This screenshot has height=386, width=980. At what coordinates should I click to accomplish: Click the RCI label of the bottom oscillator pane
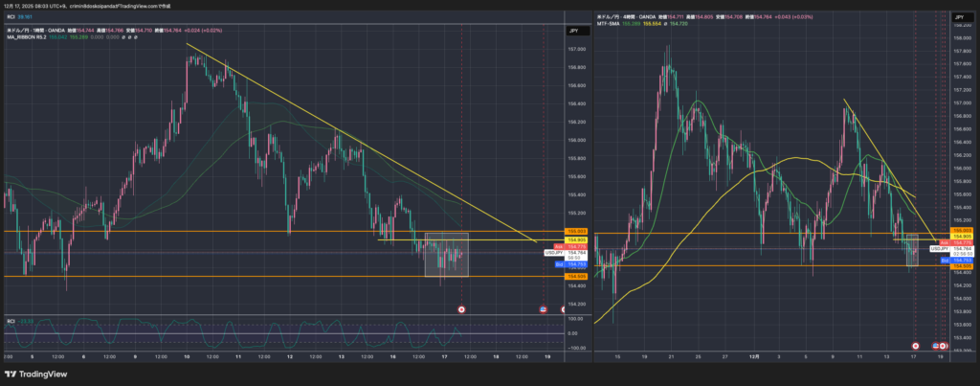(x=11, y=320)
